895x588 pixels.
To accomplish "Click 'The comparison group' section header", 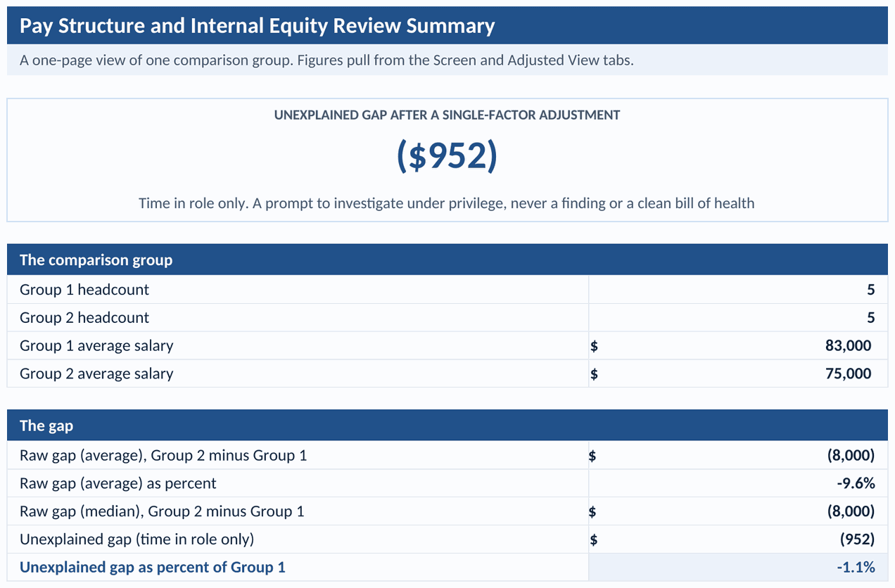I will 447,260.
